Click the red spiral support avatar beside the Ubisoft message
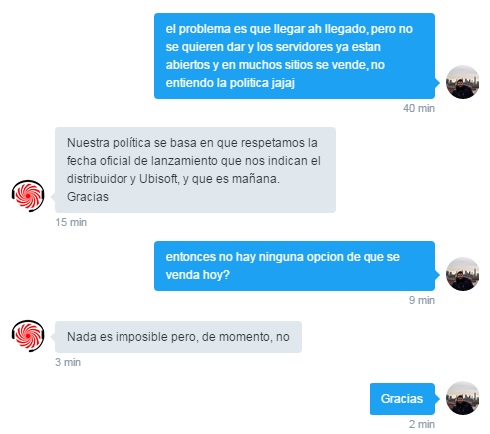The width and height of the screenshot is (490, 434). [x=28, y=196]
